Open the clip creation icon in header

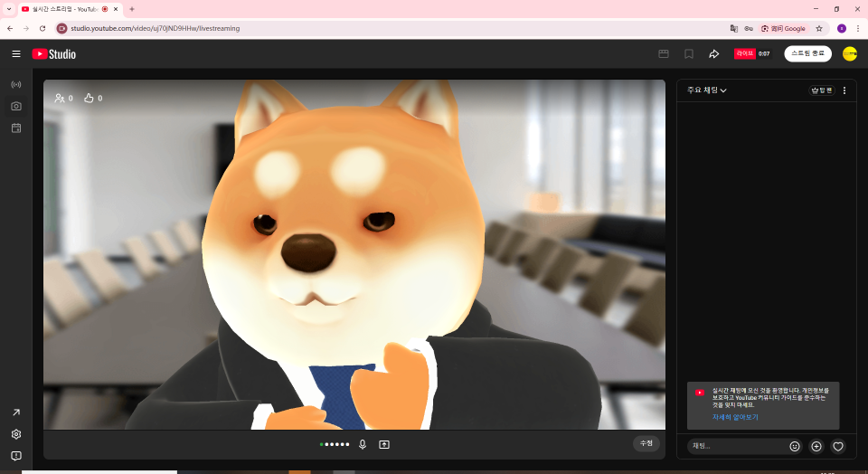coord(663,54)
